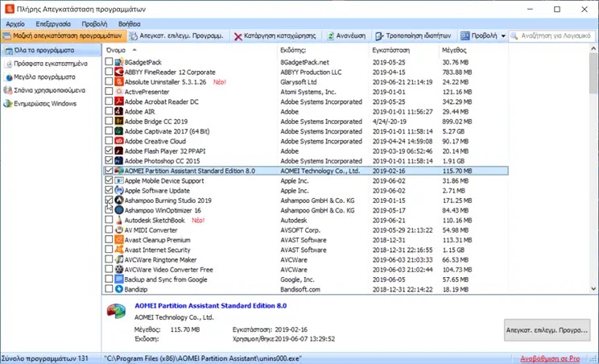Open the Αρχείο menu
Screen dimensions: 599x364
(x=15, y=23)
